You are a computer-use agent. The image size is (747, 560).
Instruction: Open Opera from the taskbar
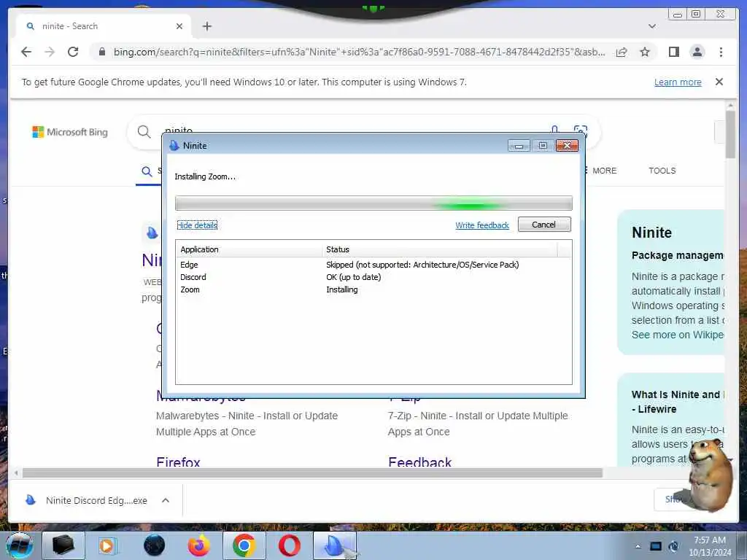(x=289, y=545)
